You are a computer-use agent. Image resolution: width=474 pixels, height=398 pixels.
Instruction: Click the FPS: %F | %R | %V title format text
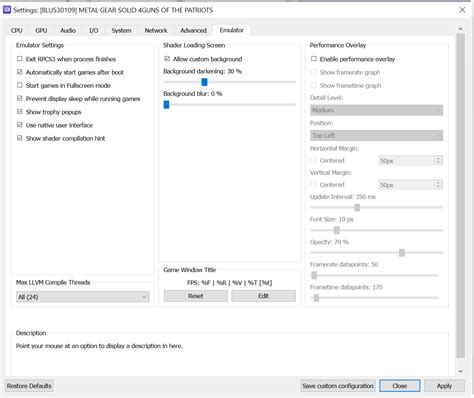point(230,283)
